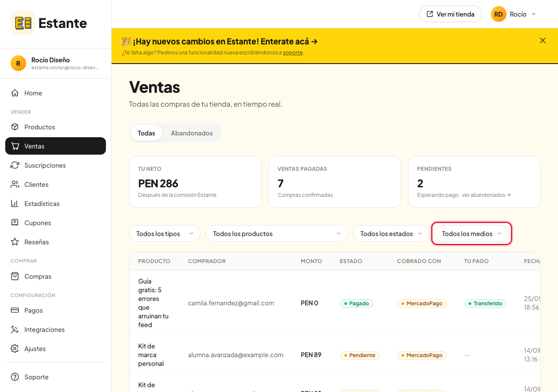Click the Integraciones plug icon
The width and height of the screenshot is (558, 392).
(x=15, y=329)
